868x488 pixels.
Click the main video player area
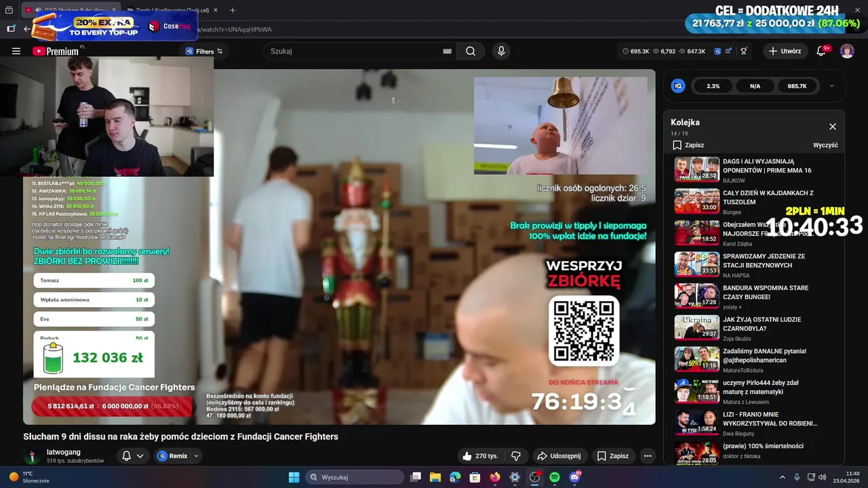coord(339,247)
